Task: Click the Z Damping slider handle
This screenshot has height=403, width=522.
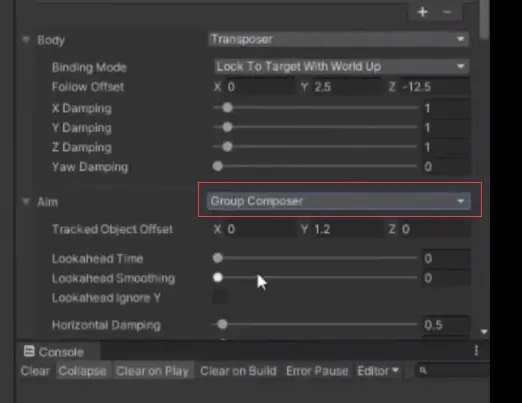Action: tap(227, 147)
